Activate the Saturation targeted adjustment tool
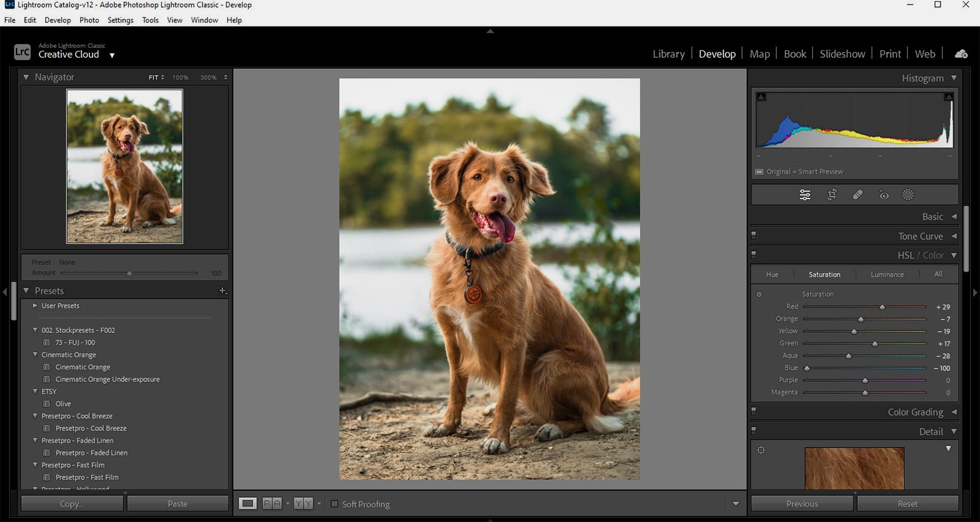Screen dimensions: 980x522 [759, 294]
